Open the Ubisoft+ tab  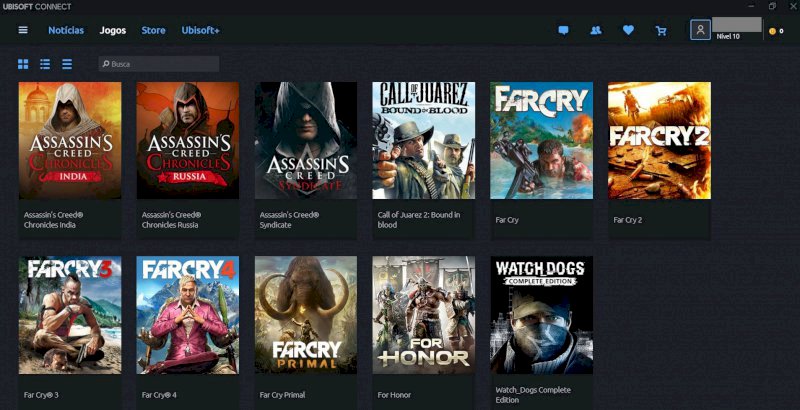click(201, 31)
